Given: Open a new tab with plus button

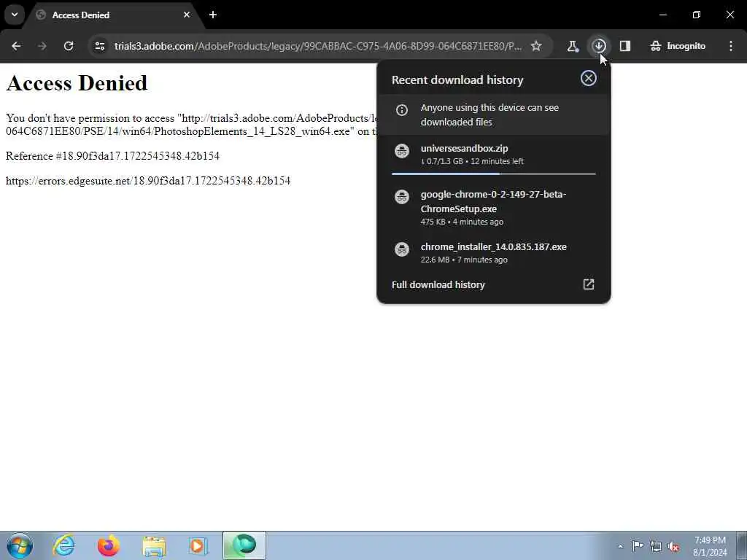Looking at the screenshot, I should point(213,15).
